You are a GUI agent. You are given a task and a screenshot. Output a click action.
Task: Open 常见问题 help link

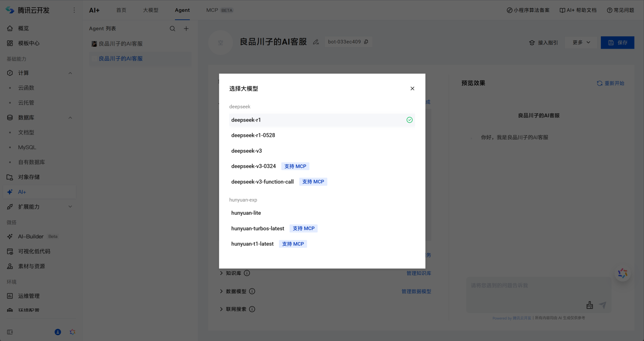(620, 10)
